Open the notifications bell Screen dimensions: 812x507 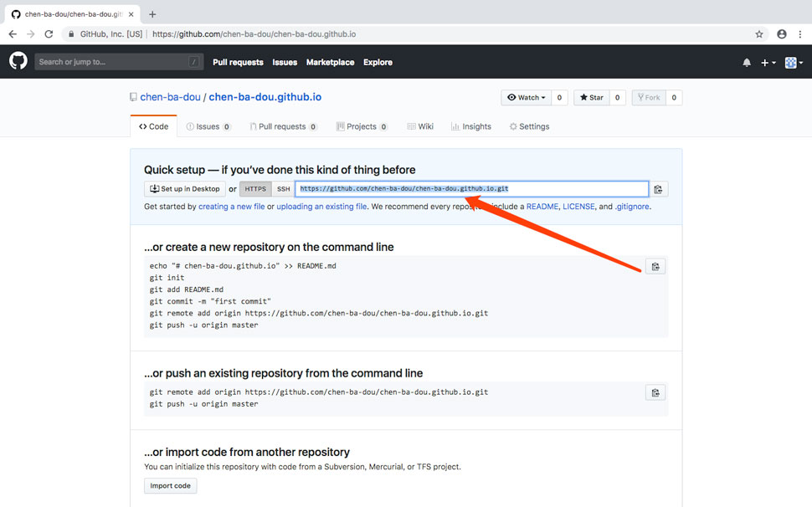click(746, 63)
